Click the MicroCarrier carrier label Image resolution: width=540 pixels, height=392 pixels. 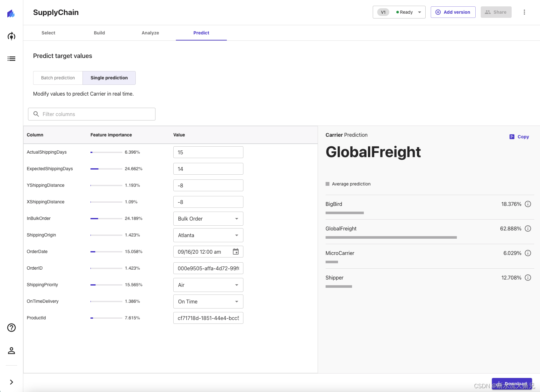(x=340, y=253)
